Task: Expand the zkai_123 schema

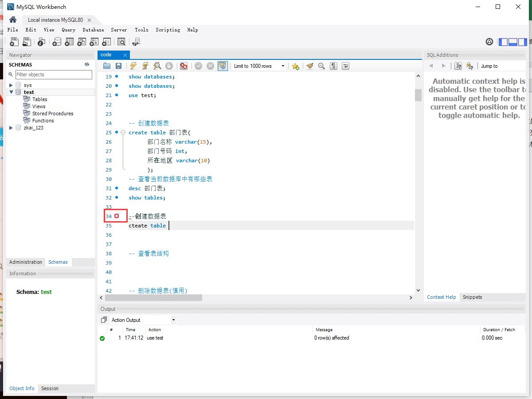Action: pos(11,128)
